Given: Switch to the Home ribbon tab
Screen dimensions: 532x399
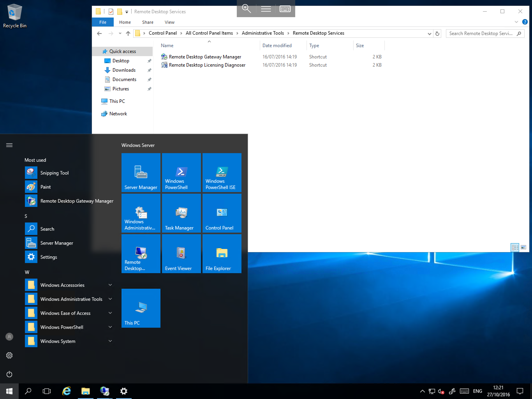Looking at the screenshot, I should (125, 22).
